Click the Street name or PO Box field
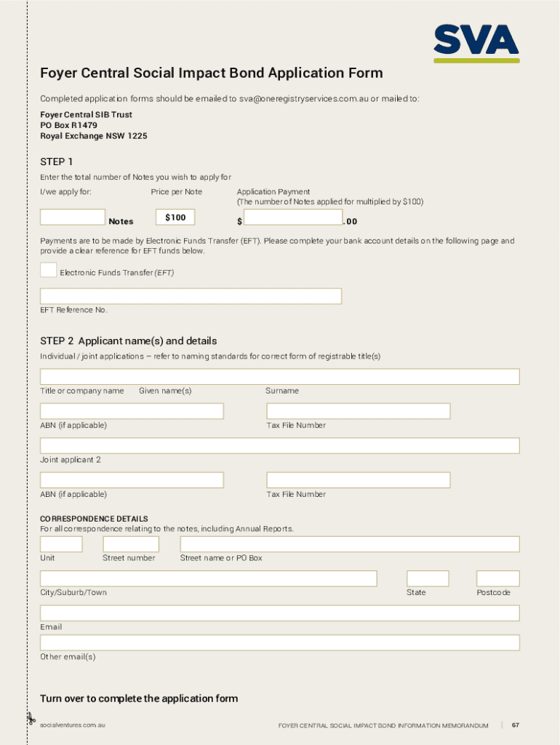Image resolution: width=560 pixels, height=745 pixels. point(349,544)
